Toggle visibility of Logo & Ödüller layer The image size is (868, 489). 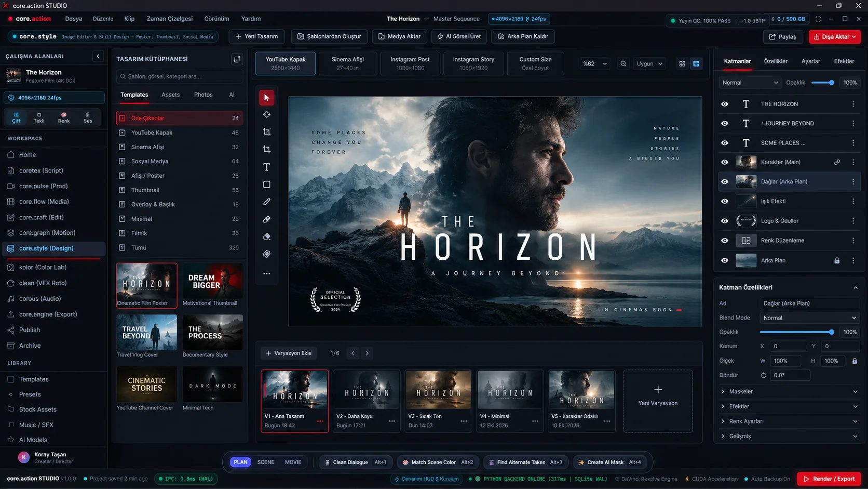point(725,221)
